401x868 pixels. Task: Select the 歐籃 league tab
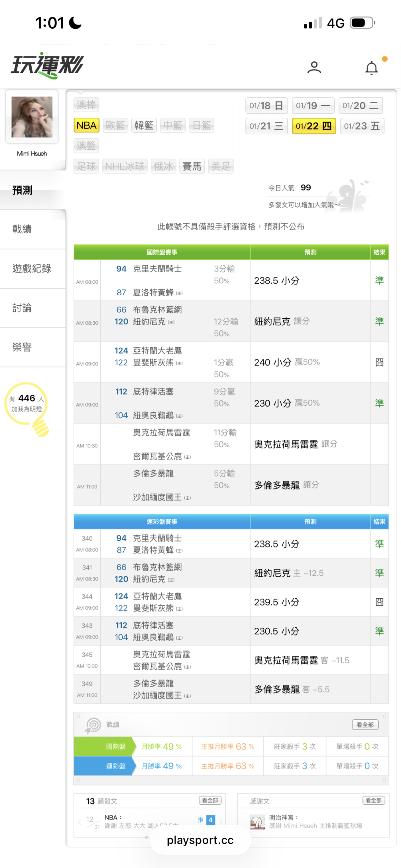(x=115, y=126)
